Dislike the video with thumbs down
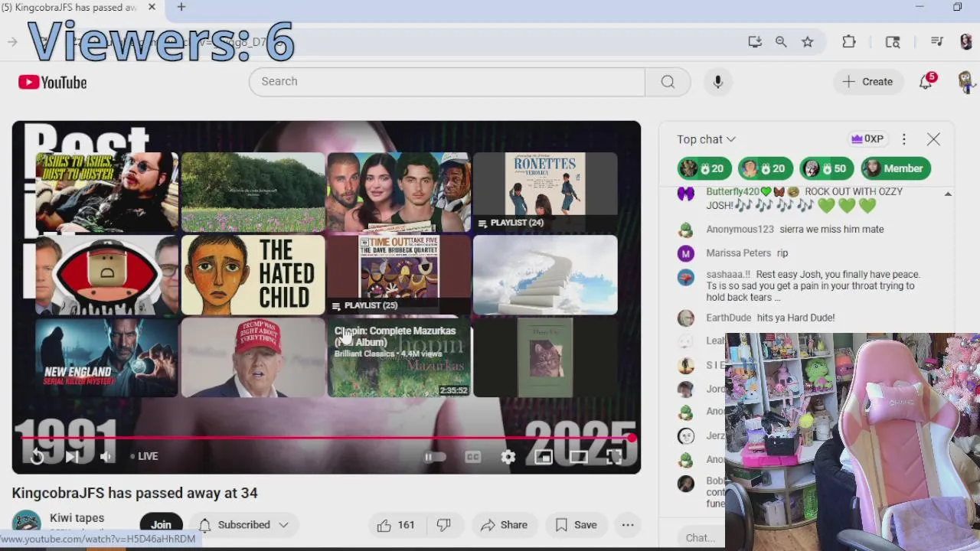The width and height of the screenshot is (980, 551). click(x=443, y=525)
